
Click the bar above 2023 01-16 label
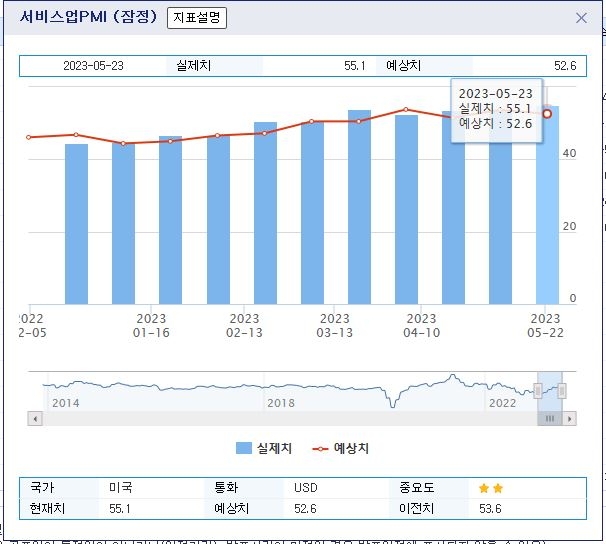coord(170,220)
